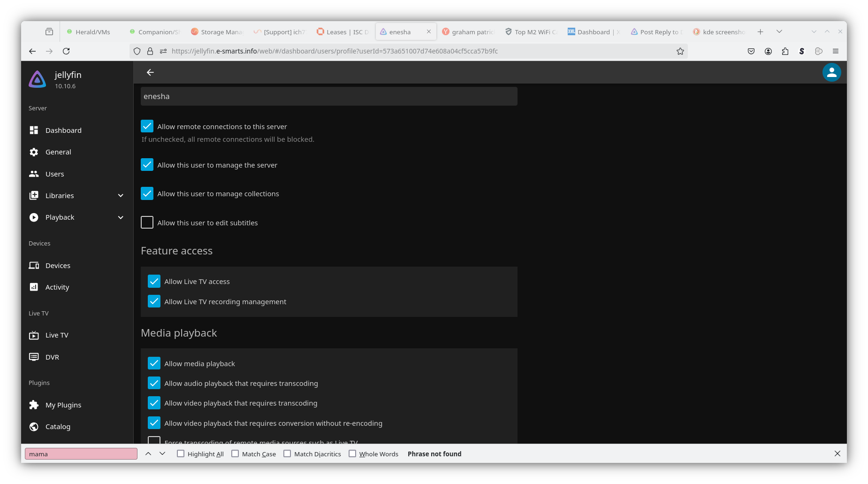Click the find next result arrow
Viewport: 868px width, 484px height.
162,453
